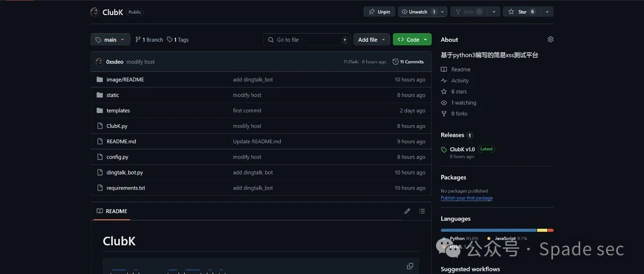Click the Unpin repository button
644x274 pixels.
coord(379,12)
